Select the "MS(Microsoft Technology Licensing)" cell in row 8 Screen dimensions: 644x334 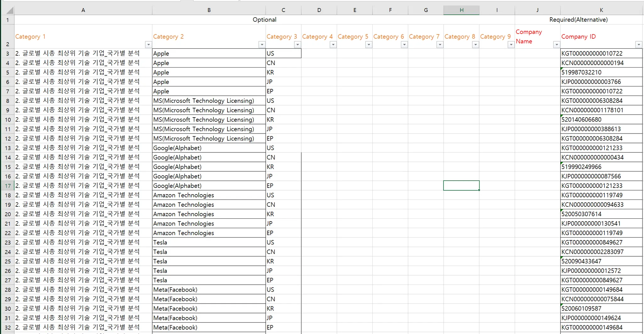[209, 101]
